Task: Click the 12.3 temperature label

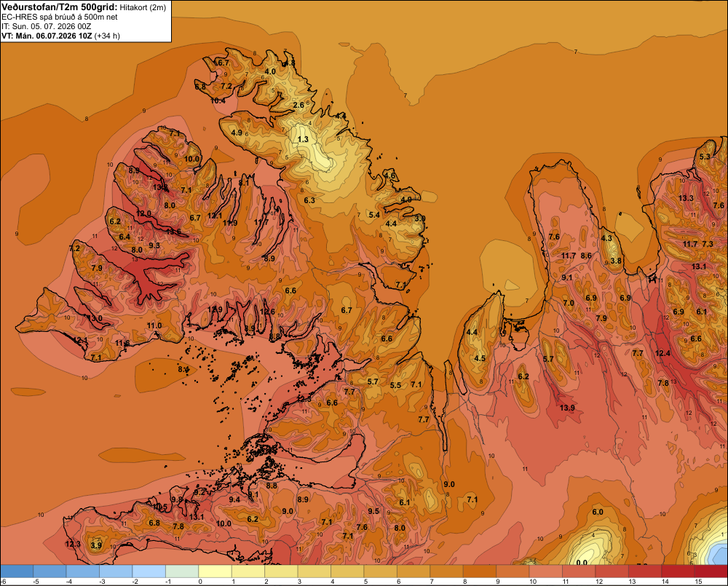Action: [x=72, y=544]
